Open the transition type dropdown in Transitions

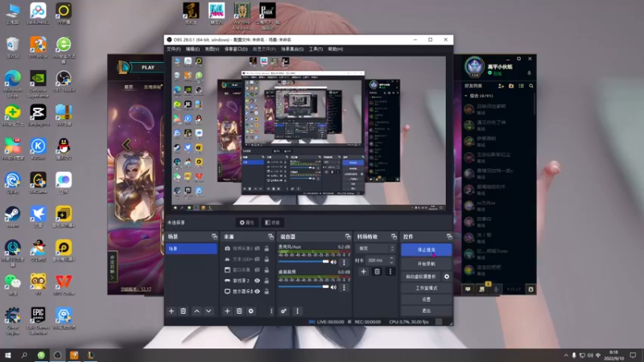[377, 249]
